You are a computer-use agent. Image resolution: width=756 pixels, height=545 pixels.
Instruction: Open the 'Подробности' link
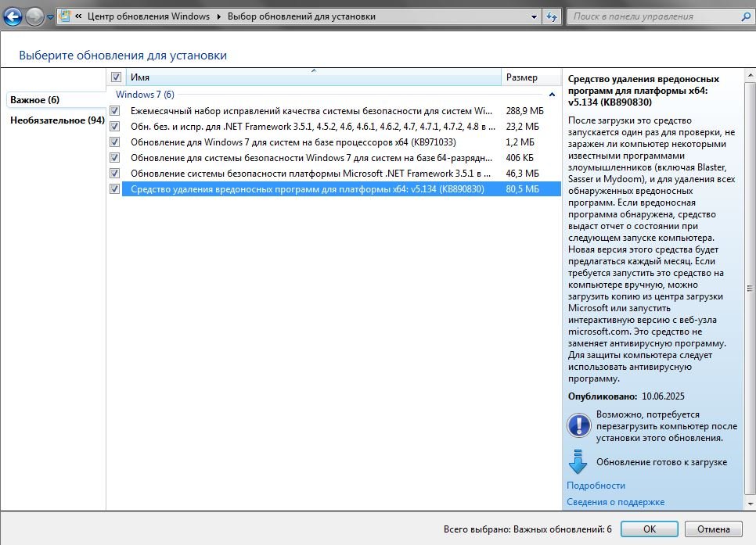coord(596,486)
